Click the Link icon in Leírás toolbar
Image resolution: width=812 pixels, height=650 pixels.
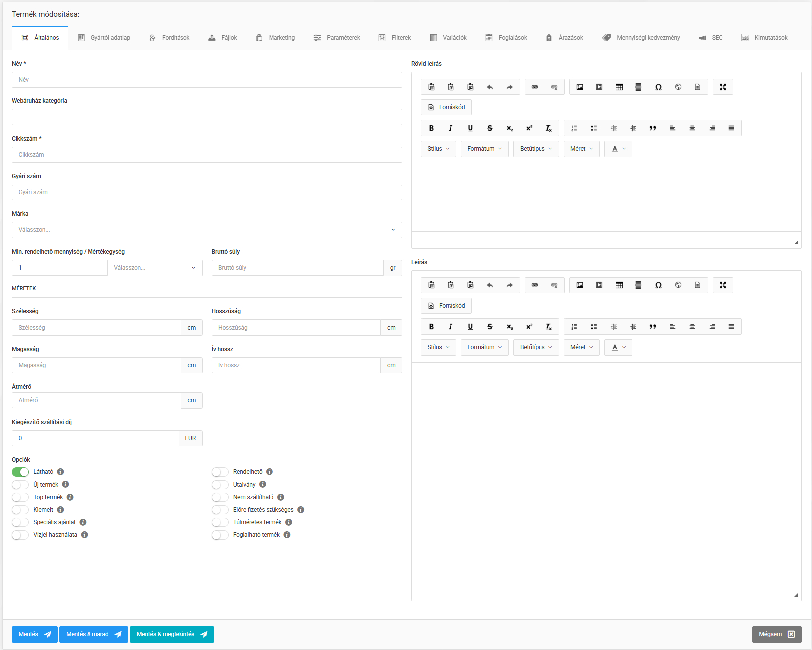coord(535,285)
